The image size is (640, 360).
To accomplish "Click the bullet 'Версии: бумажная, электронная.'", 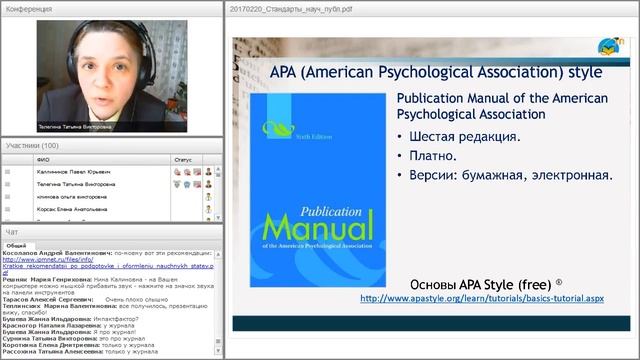I will [511, 176].
